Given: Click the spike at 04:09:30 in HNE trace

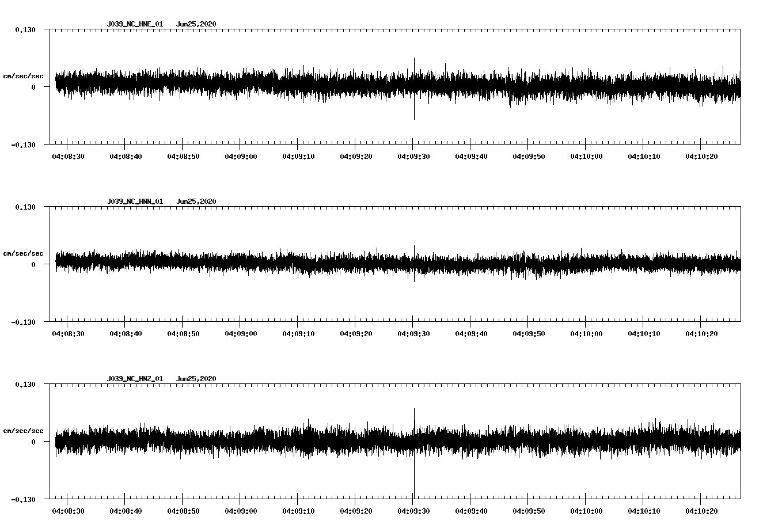Looking at the screenshot, I should click(414, 88).
